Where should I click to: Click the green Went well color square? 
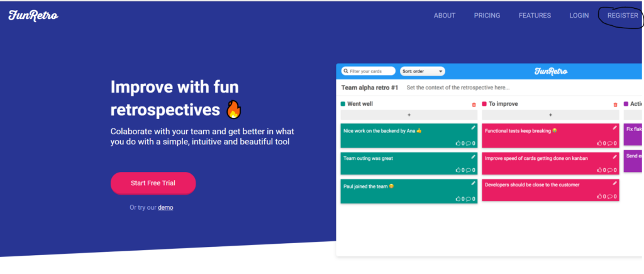pos(343,104)
